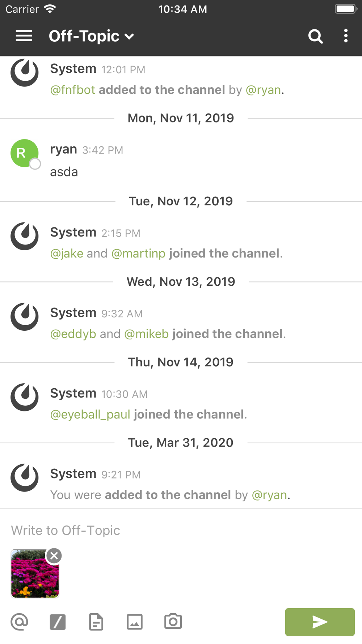The image size is (362, 644).
Task: Open the flower image attachment preview
Action: 35,574
